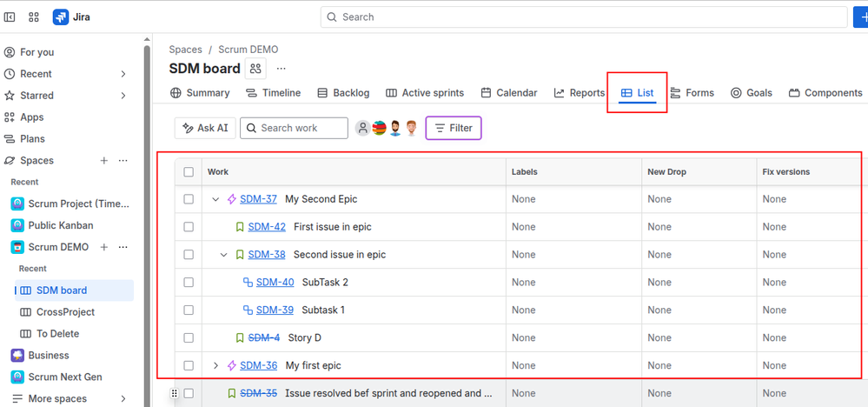Image resolution: width=868 pixels, height=407 pixels.
Task: Select the red-haired avatar filter
Action: tap(411, 128)
